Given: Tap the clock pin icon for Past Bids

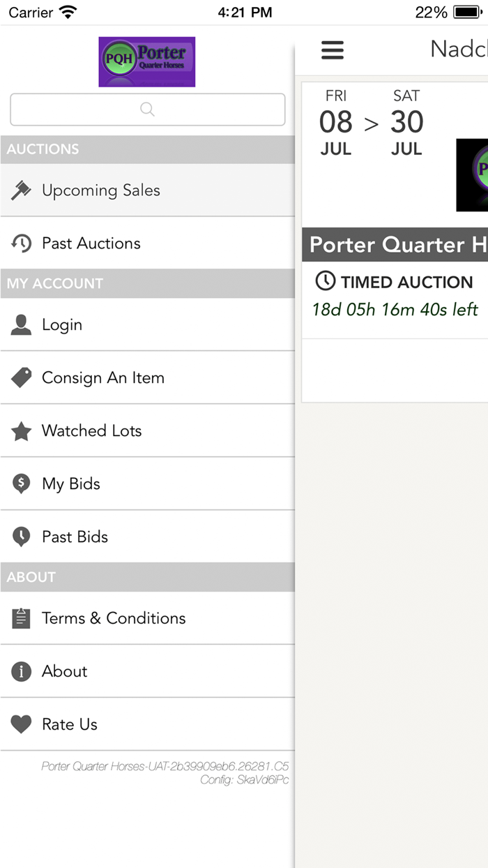Looking at the screenshot, I should [21, 537].
